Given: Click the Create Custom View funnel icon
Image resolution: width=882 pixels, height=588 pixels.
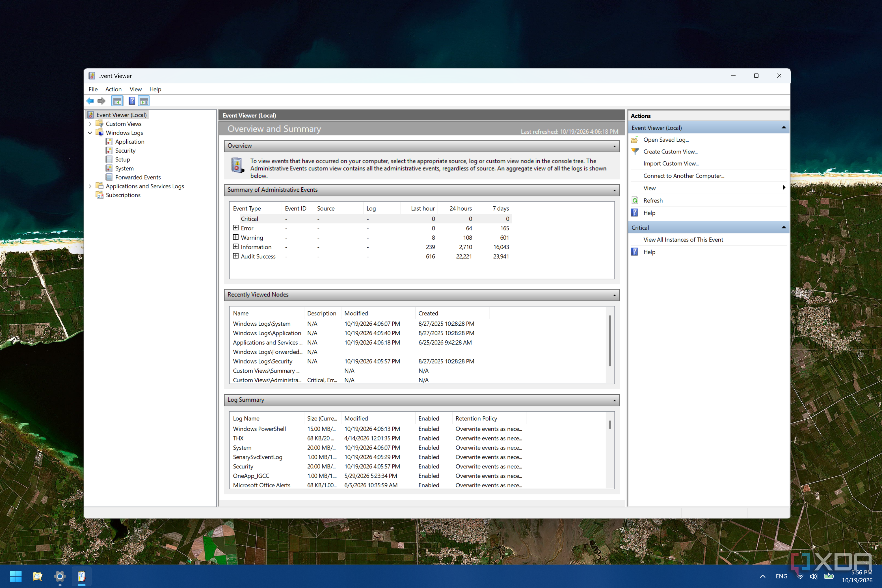Looking at the screenshot, I should click(634, 152).
